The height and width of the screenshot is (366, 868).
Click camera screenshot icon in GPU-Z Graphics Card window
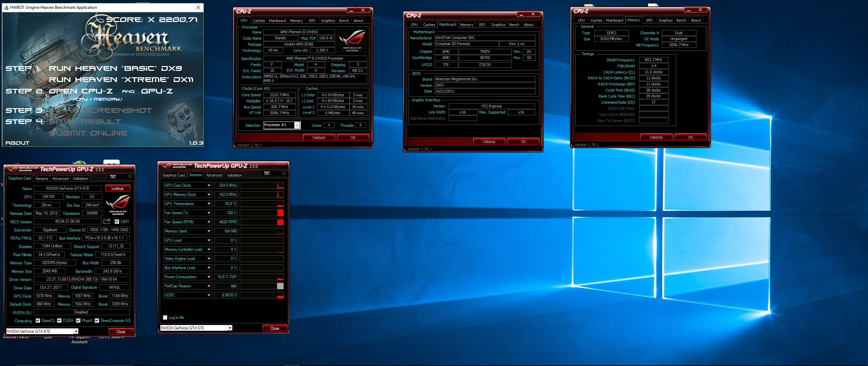(x=113, y=177)
